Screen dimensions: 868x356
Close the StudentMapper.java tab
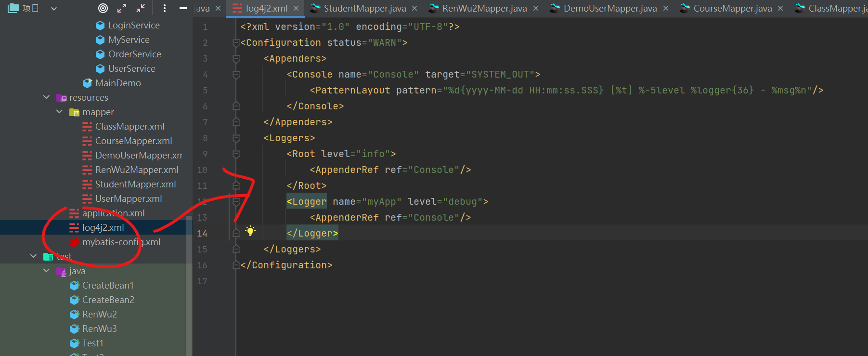(x=415, y=8)
